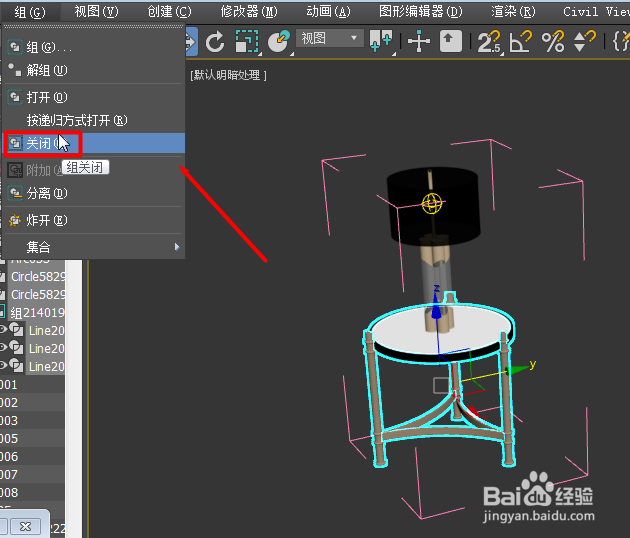
Task: Click the [默认明暗处理] viewport label
Action: click(228, 75)
